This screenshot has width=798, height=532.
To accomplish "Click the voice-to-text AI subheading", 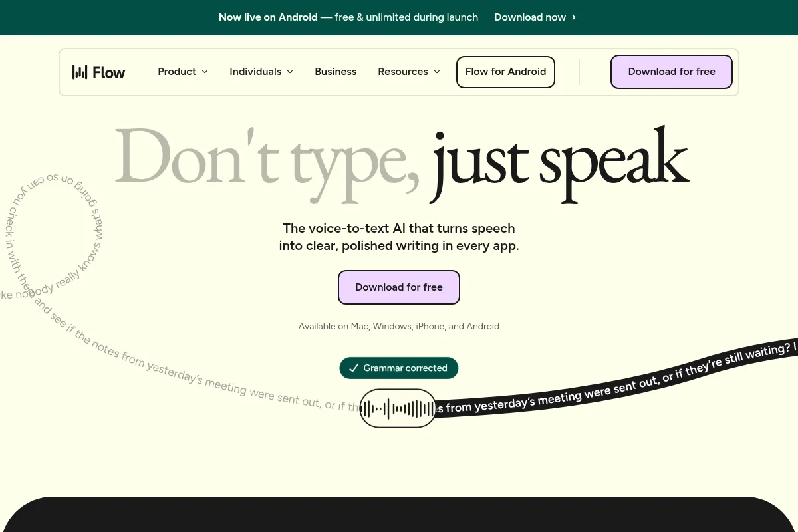I will [x=399, y=237].
